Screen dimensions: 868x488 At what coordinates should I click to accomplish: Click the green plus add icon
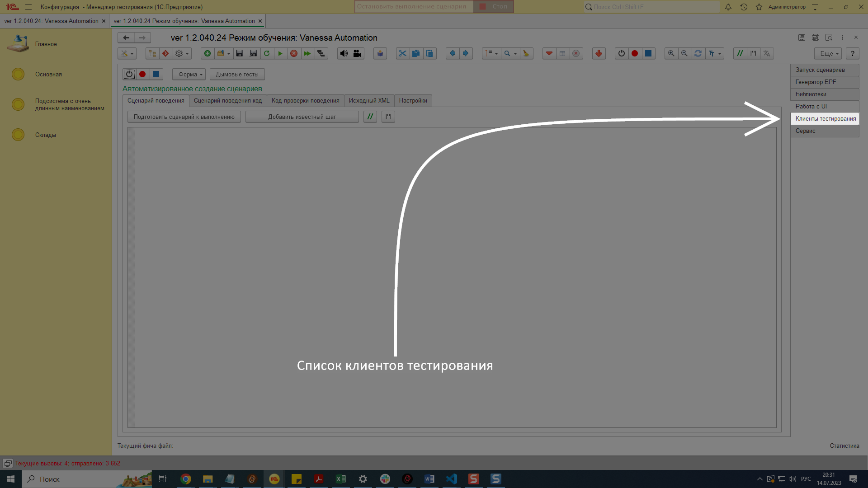pyautogui.click(x=208, y=53)
